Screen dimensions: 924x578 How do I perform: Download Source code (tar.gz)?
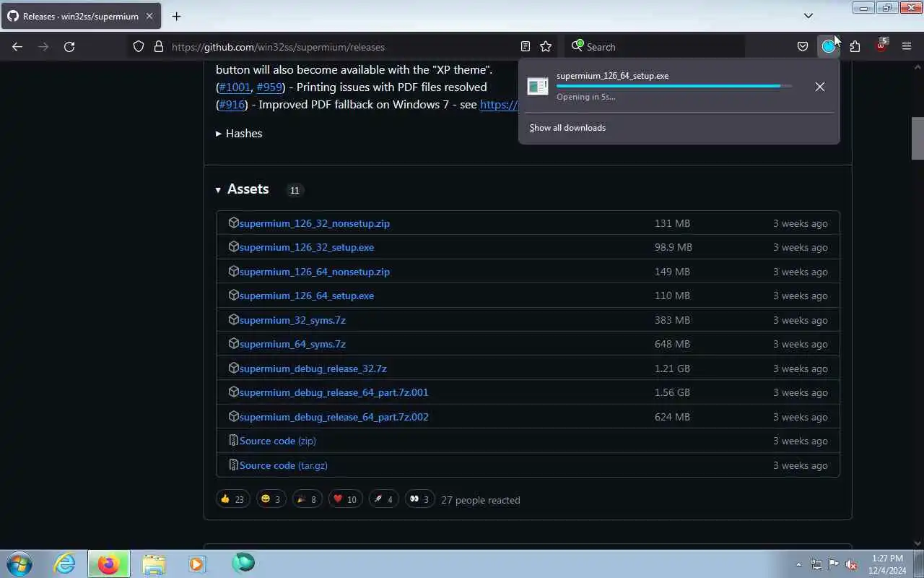coord(283,465)
